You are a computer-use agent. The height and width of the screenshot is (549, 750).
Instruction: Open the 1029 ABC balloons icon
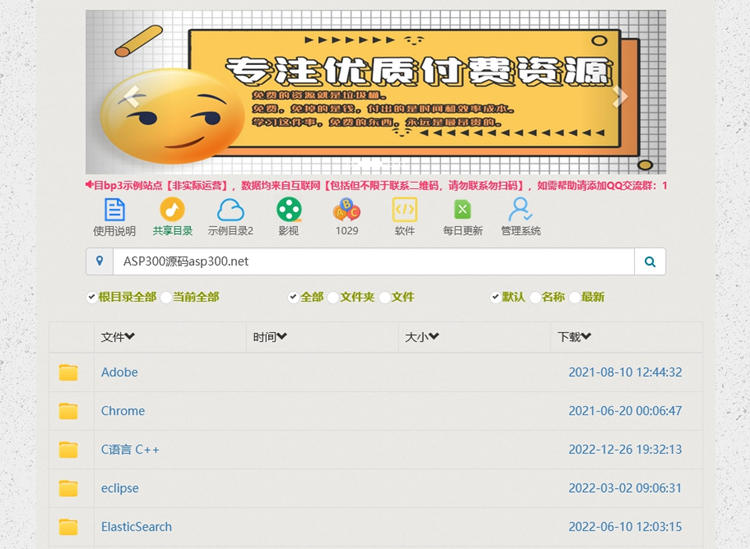(x=347, y=209)
